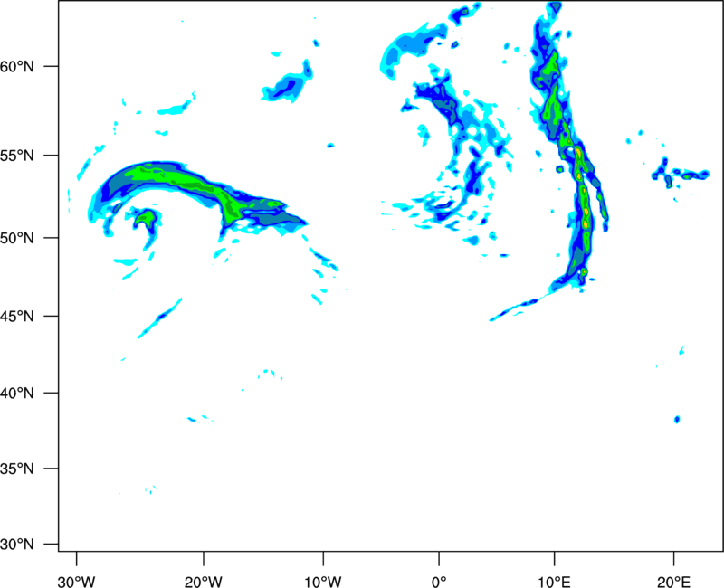
Task: Click the 30°W longitude label
Action: coord(77,582)
